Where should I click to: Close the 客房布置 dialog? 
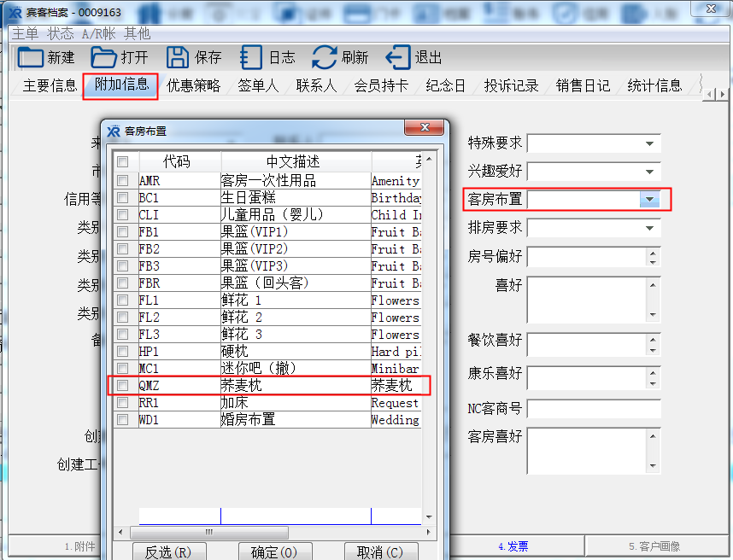(425, 127)
